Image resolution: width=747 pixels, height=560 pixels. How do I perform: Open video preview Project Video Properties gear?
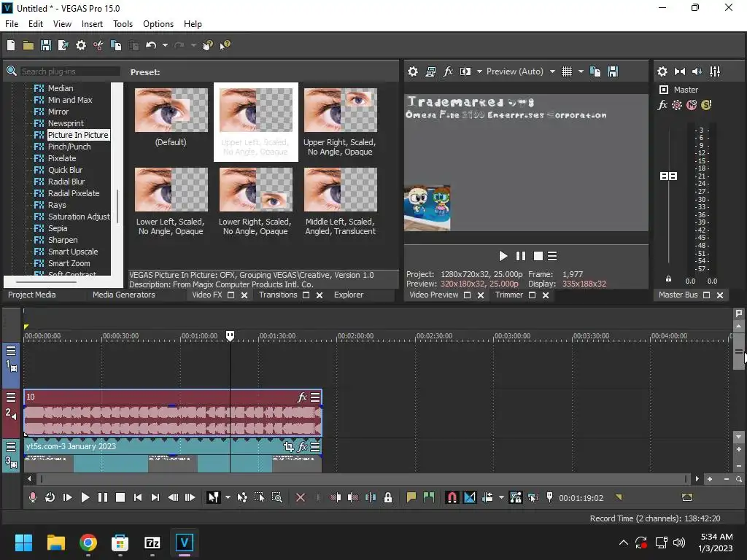[x=413, y=71]
